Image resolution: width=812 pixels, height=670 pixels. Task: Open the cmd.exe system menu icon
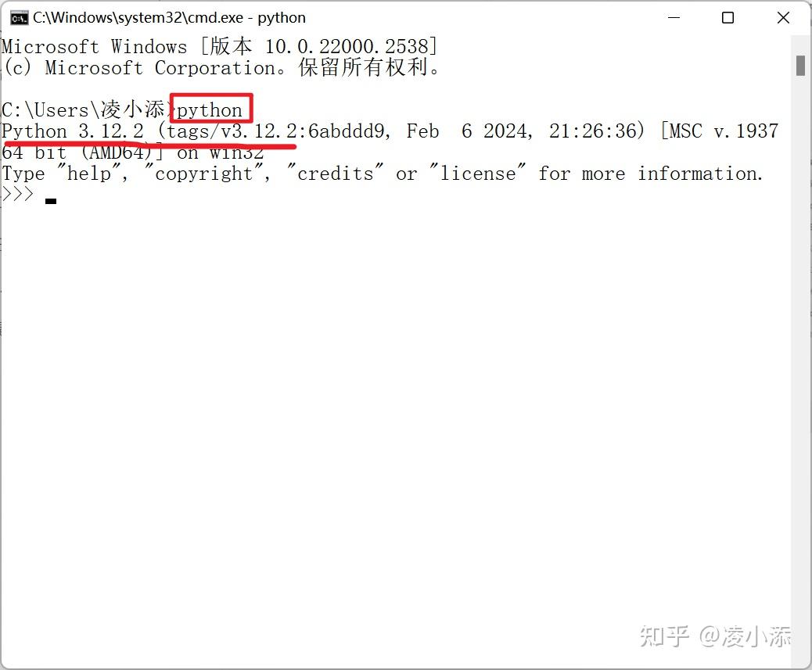pyautogui.click(x=19, y=18)
